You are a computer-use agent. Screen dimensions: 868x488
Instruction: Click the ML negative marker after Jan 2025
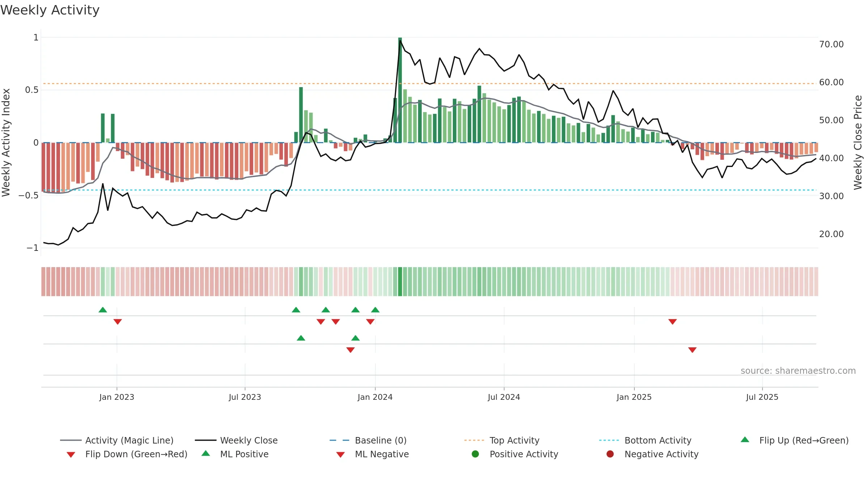point(692,350)
